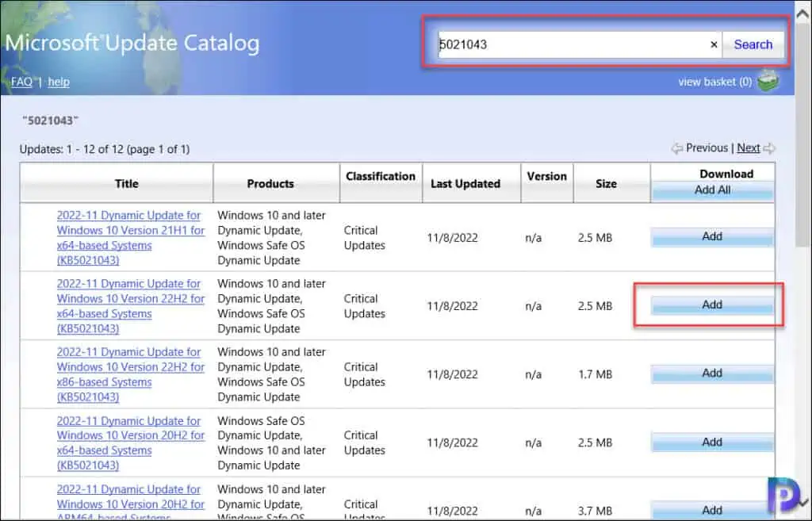Viewport: 812px width, 521px height.
Task: Add the 22H2 x64 update to basket
Action: click(712, 305)
